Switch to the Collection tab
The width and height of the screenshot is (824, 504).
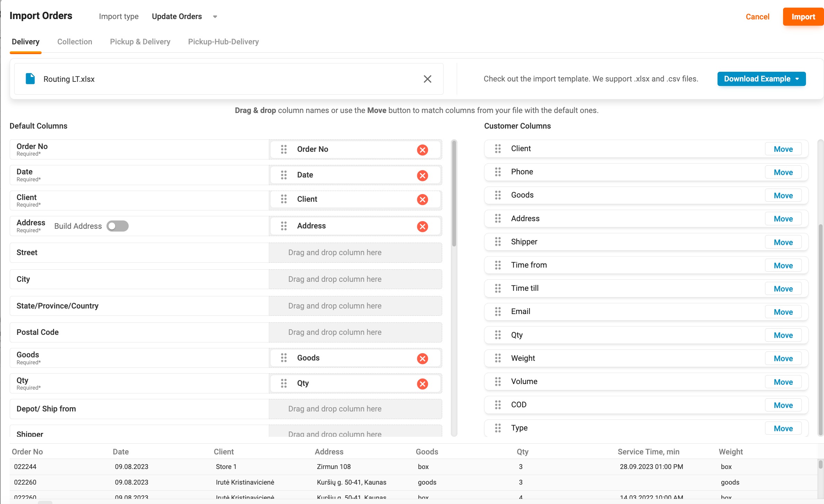(75, 42)
